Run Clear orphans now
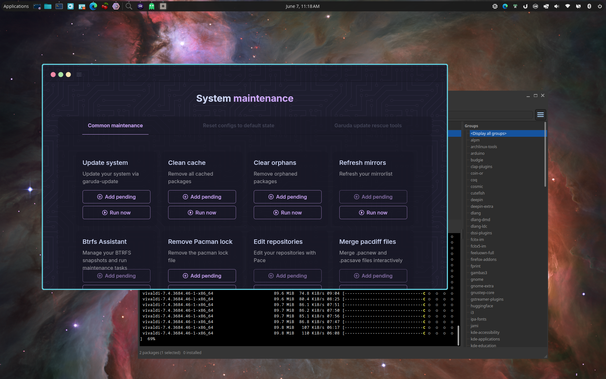606x379 pixels. pyautogui.click(x=288, y=212)
